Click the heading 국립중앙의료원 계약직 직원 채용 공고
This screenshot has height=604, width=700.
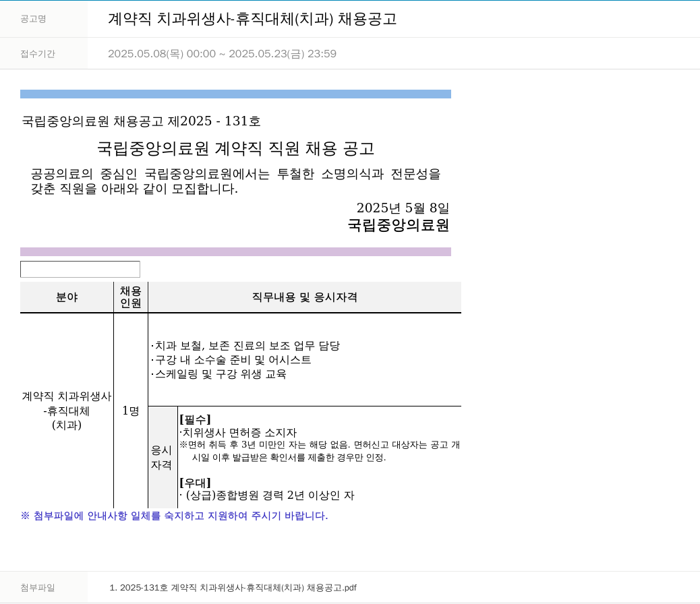[x=236, y=148]
